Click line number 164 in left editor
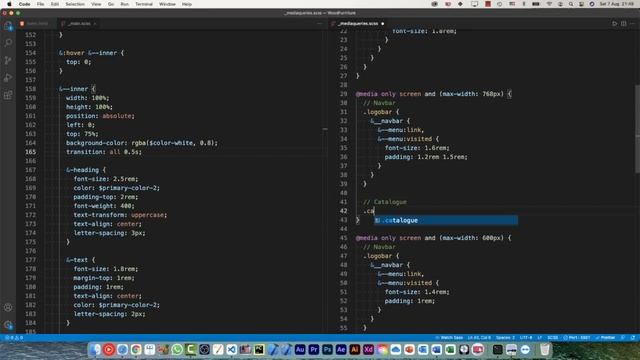 (30, 143)
